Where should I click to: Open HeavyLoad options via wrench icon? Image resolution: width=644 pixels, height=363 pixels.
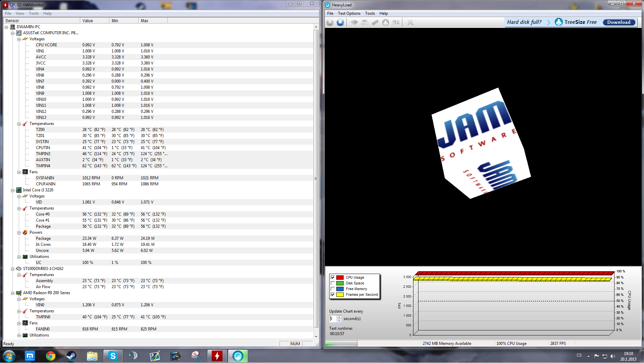click(410, 22)
